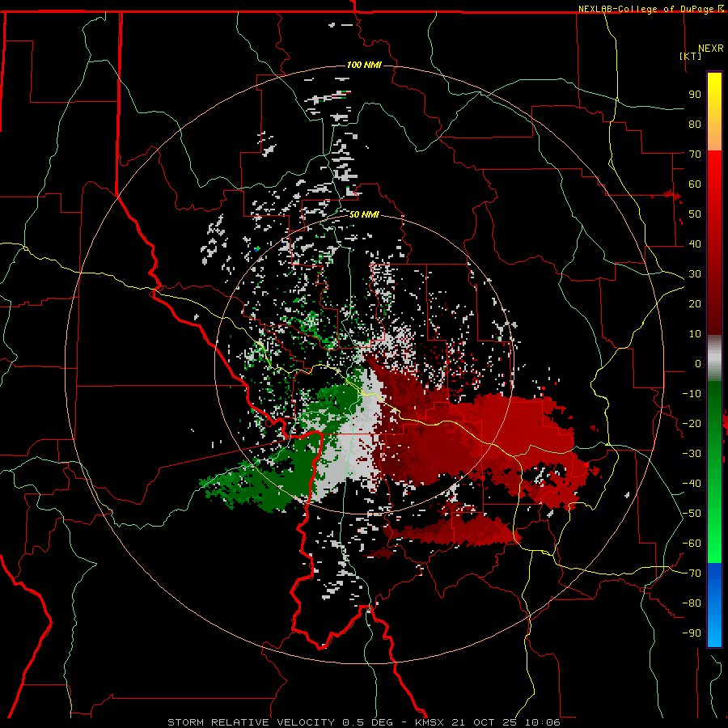The height and width of the screenshot is (728, 728).
Task: Click the 0.5 DEG elevation text in the caption
Action: pos(367,722)
